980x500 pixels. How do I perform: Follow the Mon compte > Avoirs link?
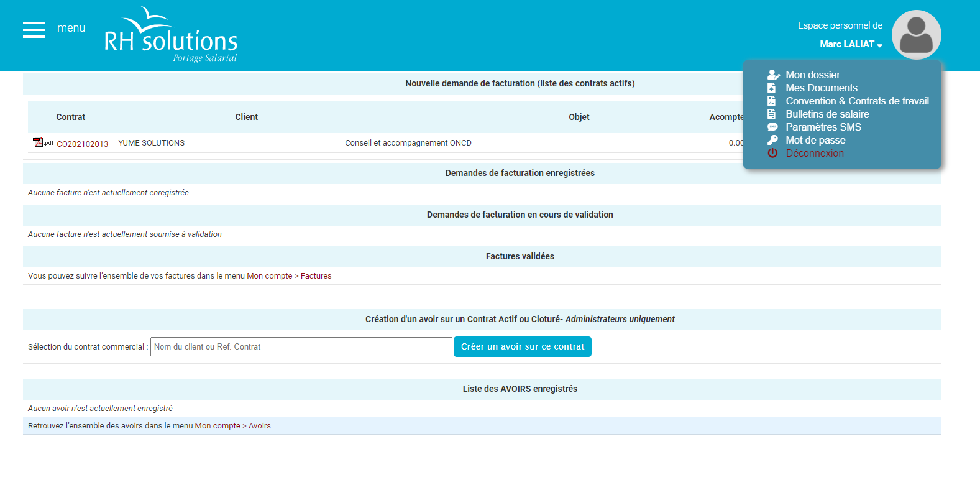click(233, 426)
